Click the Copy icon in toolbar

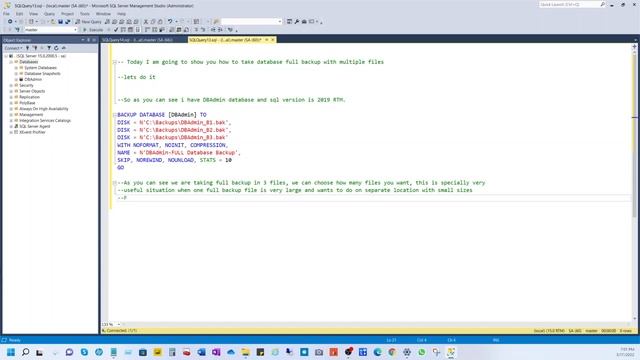153,22
